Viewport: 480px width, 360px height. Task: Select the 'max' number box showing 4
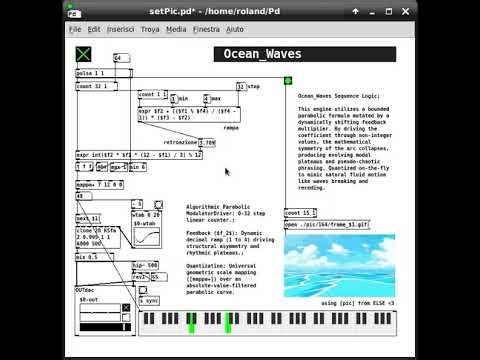pyautogui.click(x=206, y=99)
